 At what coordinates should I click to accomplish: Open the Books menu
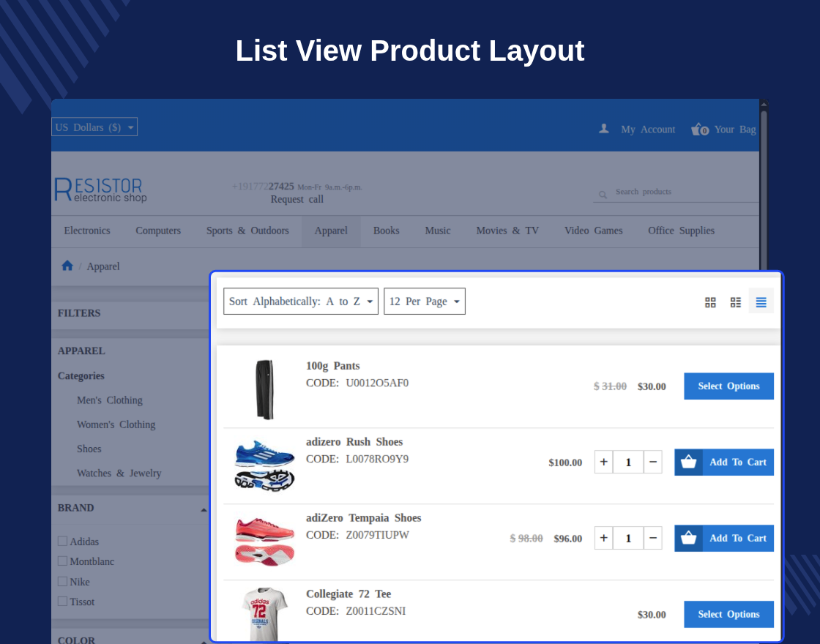click(386, 231)
